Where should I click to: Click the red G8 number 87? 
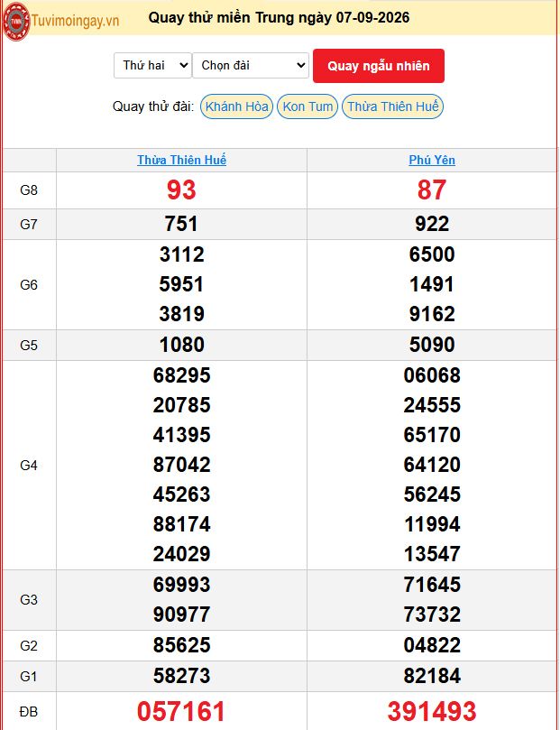click(x=432, y=190)
